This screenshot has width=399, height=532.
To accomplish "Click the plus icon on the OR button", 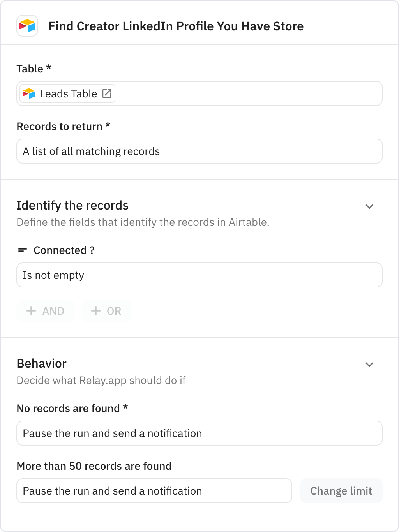I will tap(95, 311).
